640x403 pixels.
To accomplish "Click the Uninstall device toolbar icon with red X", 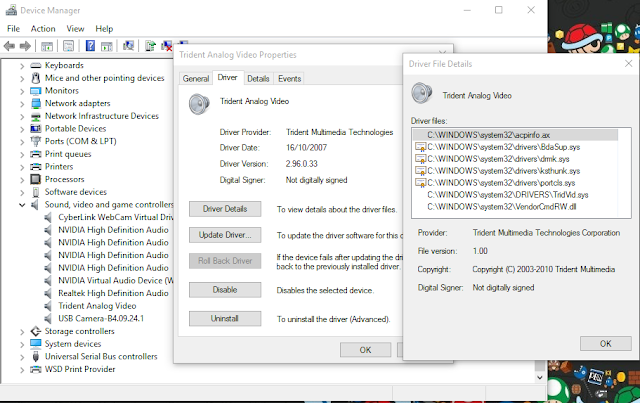I will pos(167,46).
